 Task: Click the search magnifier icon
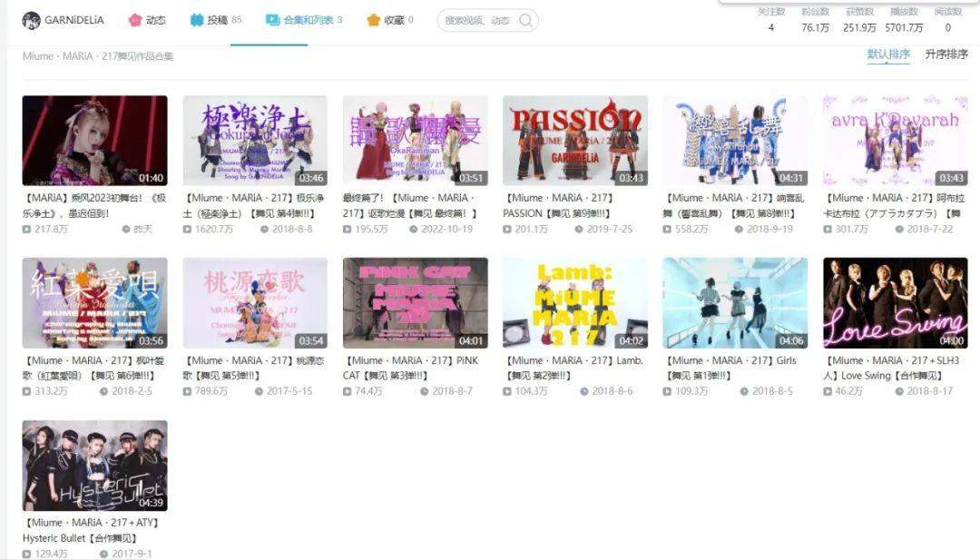[526, 21]
